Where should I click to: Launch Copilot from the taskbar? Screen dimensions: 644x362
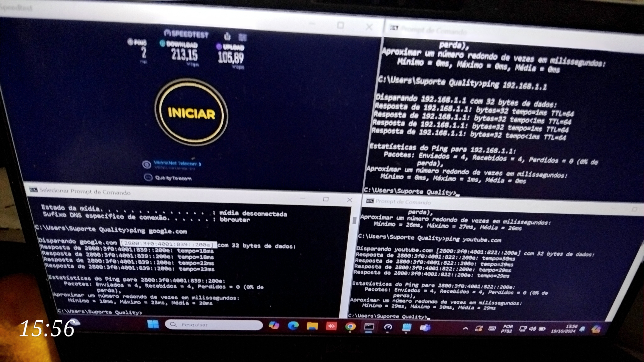click(274, 326)
